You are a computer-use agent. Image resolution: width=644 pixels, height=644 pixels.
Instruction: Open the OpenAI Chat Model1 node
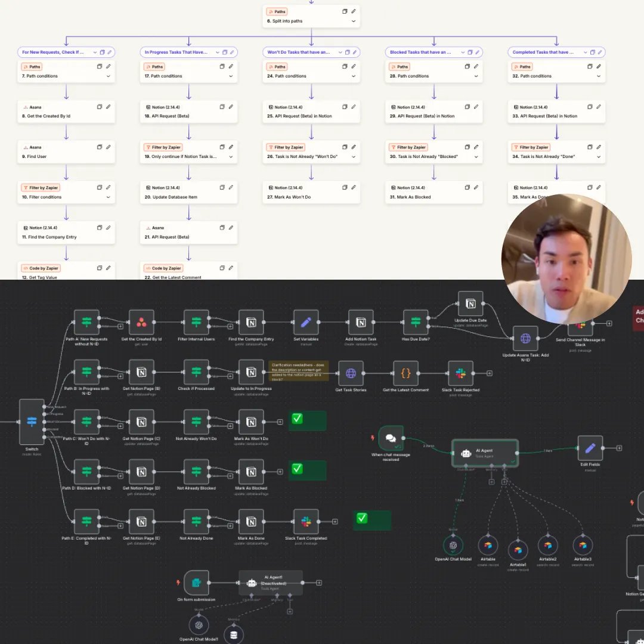[x=199, y=625]
